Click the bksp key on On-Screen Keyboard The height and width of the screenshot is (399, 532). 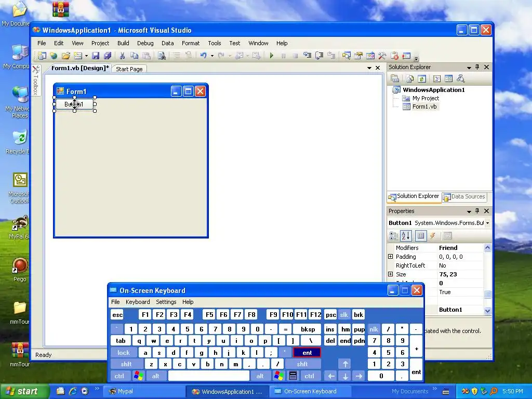(308, 329)
